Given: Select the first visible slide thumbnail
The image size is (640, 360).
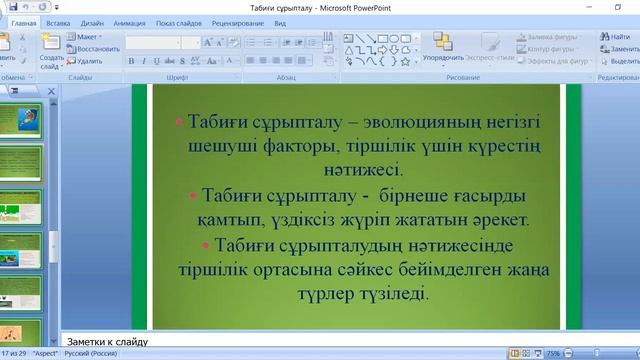Looking at the screenshot, I should (21, 120).
